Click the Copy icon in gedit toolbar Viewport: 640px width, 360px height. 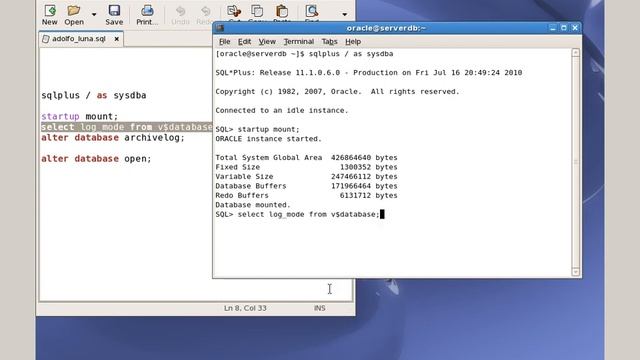click(257, 11)
